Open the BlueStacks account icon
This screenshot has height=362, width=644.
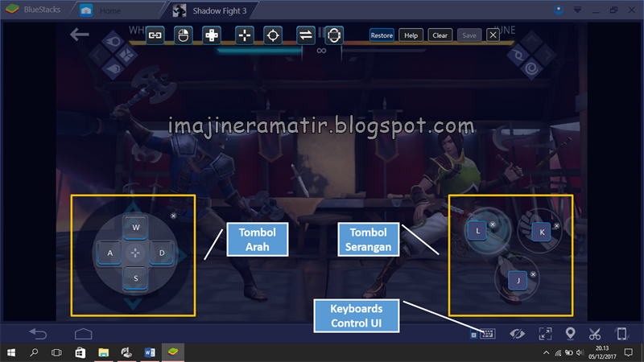[x=559, y=10]
